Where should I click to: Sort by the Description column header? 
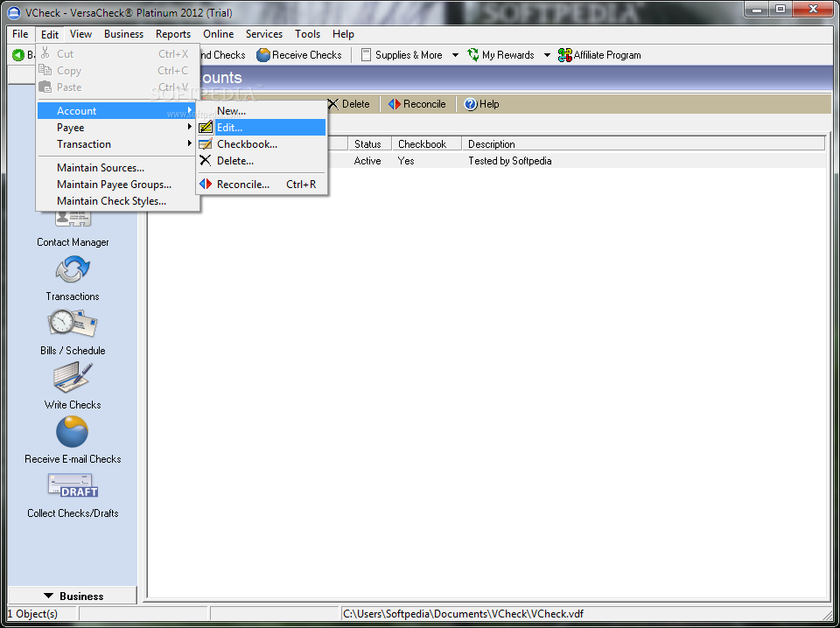coord(643,144)
